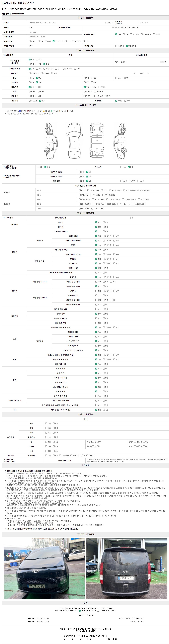Tick the 15.대쉬패널 checkbox
The width and height of the screenshot is (169, 644).
click(x=80, y=208)
